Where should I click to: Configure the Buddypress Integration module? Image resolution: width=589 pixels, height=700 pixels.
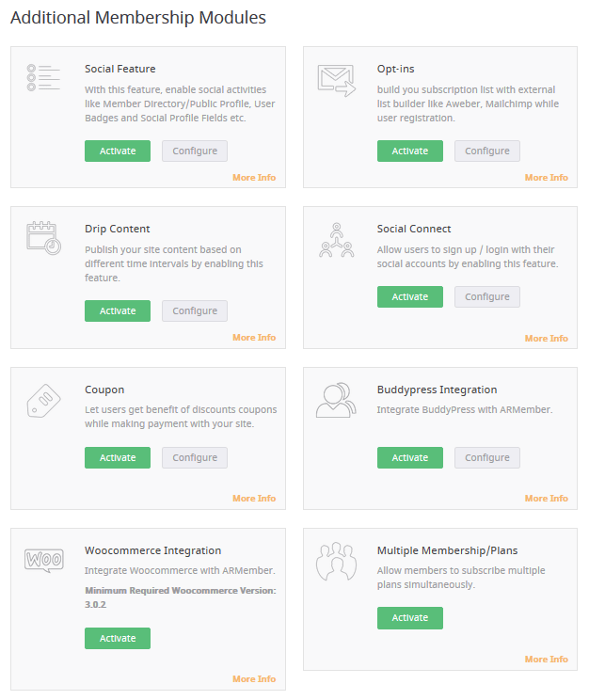tap(487, 457)
